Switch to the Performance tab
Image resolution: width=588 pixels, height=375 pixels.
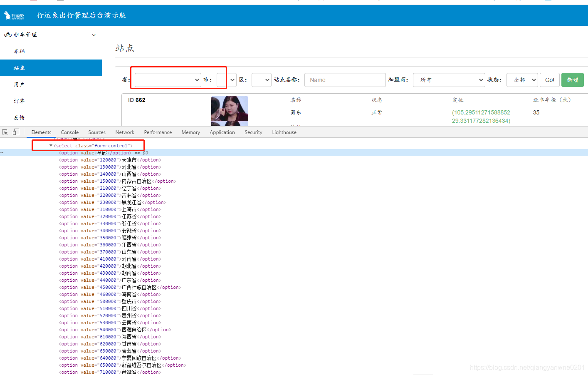pos(158,132)
